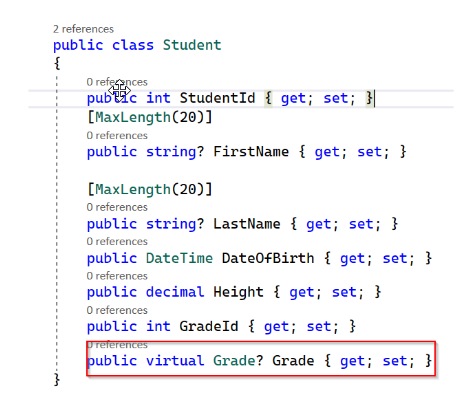Image resolution: width=464 pixels, height=394 pixels.
Task: Click the first MaxLength attribute above FirstName
Action: click(133, 118)
